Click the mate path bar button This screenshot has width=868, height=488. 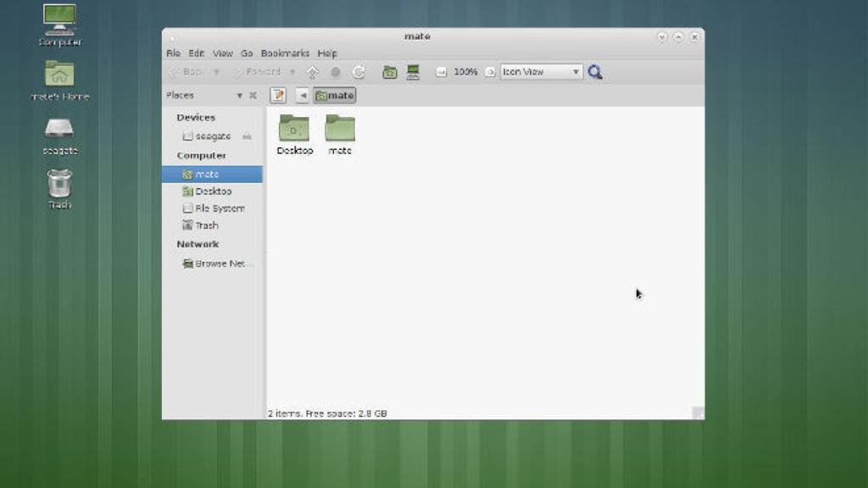pos(335,96)
